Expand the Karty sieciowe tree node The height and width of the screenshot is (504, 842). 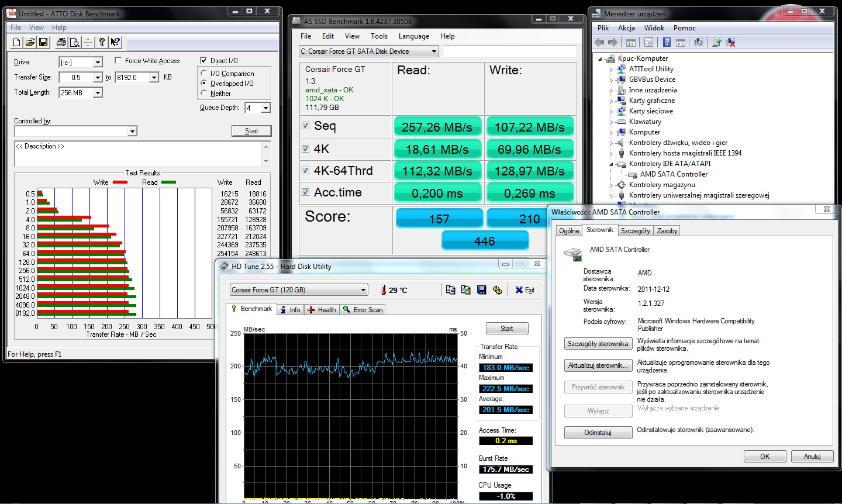pos(612,112)
